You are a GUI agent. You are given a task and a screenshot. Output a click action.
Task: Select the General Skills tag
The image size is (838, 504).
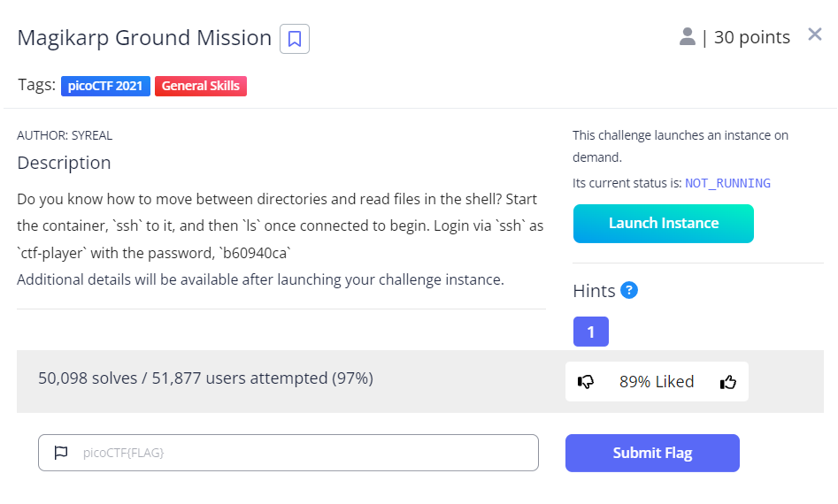click(201, 86)
